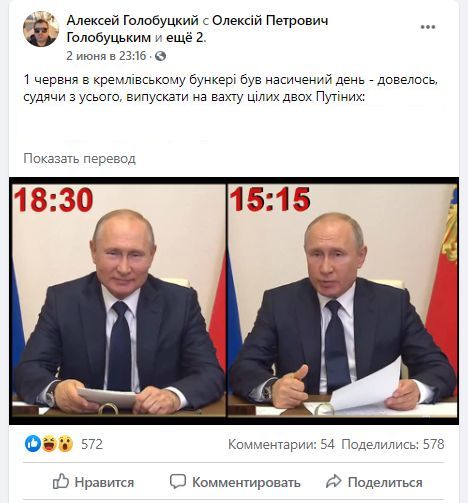The height and width of the screenshot is (503, 468).
Task: Open the 18:30 left photo
Action: 119,300
